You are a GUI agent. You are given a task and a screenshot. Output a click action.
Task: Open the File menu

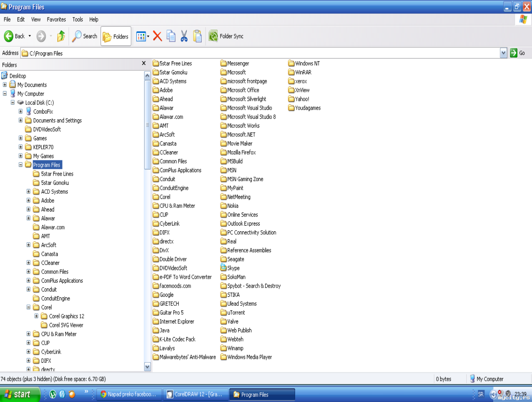[x=7, y=19]
